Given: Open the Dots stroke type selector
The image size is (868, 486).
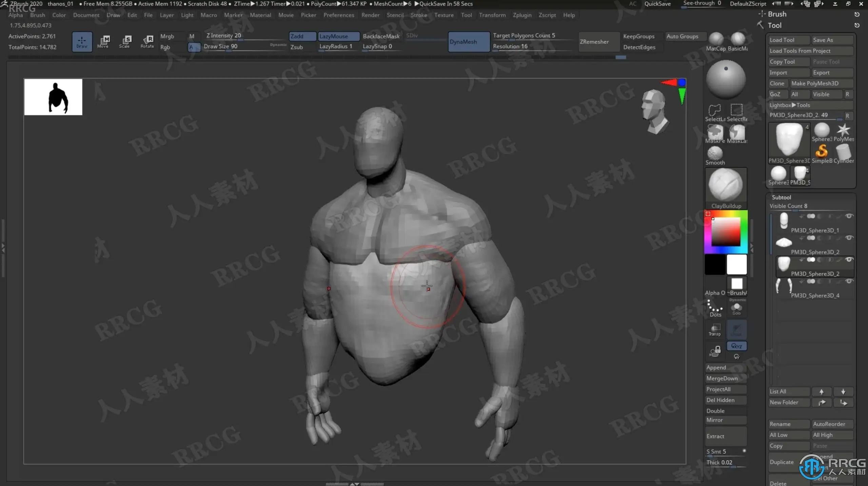Looking at the screenshot, I should [715, 307].
